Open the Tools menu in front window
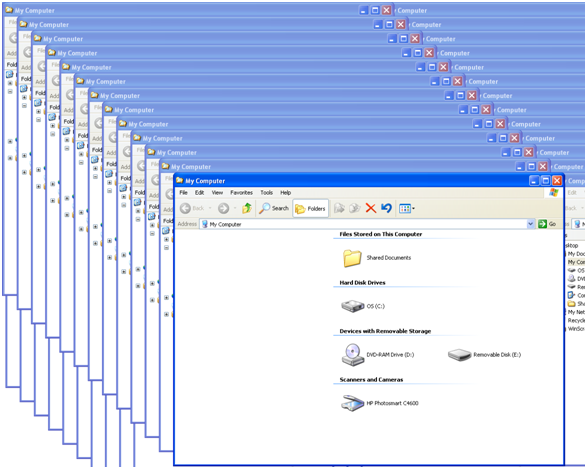 pyautogui.click(x=267, y=193)
